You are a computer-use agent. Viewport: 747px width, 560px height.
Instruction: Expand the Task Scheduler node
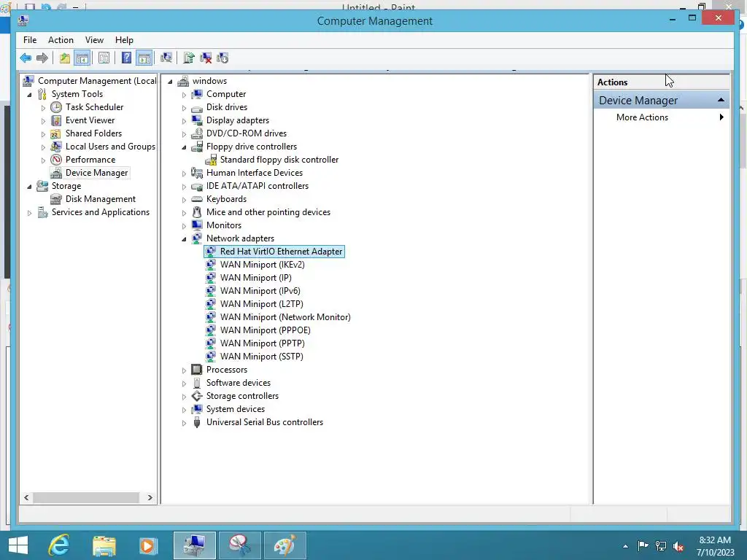[x=43, y=108]
